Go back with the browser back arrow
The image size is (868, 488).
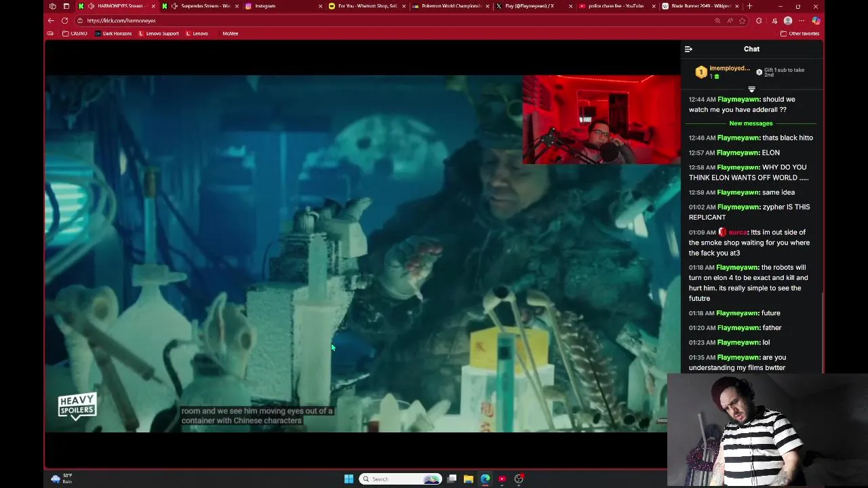point(51,20)
